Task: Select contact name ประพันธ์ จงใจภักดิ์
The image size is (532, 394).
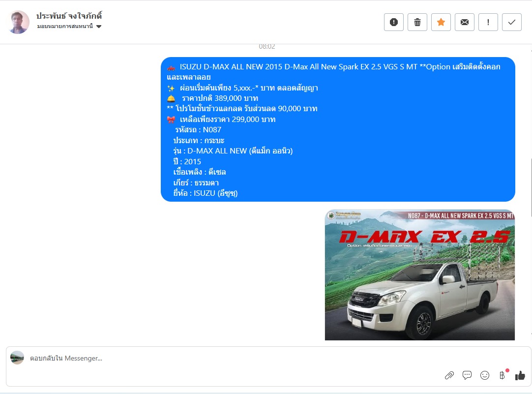Action: [x=69, y=16]
